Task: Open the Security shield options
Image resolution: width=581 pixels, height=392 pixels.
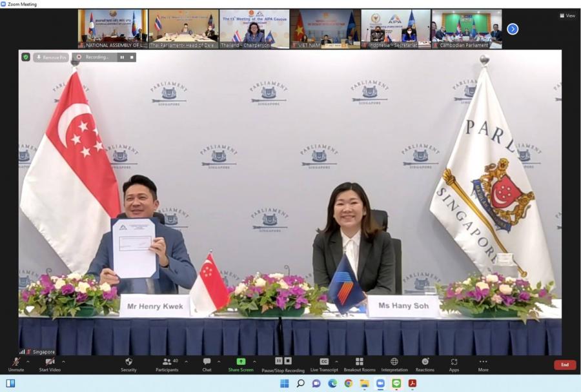Action: 128,364
